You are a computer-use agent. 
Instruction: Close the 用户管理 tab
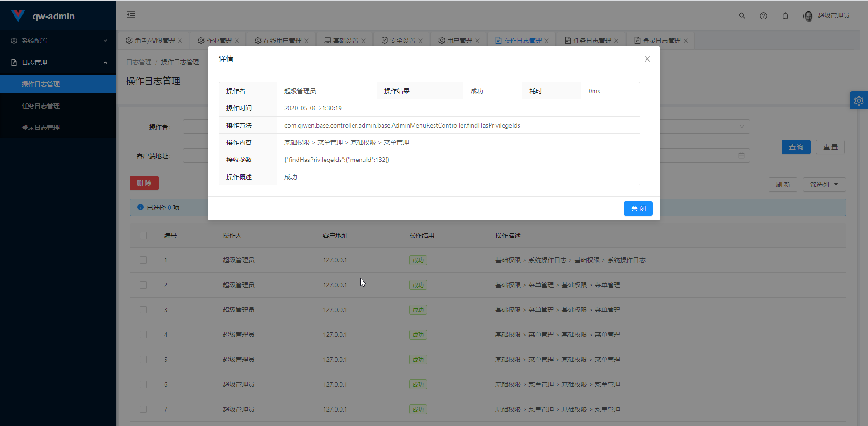point(477,41)
